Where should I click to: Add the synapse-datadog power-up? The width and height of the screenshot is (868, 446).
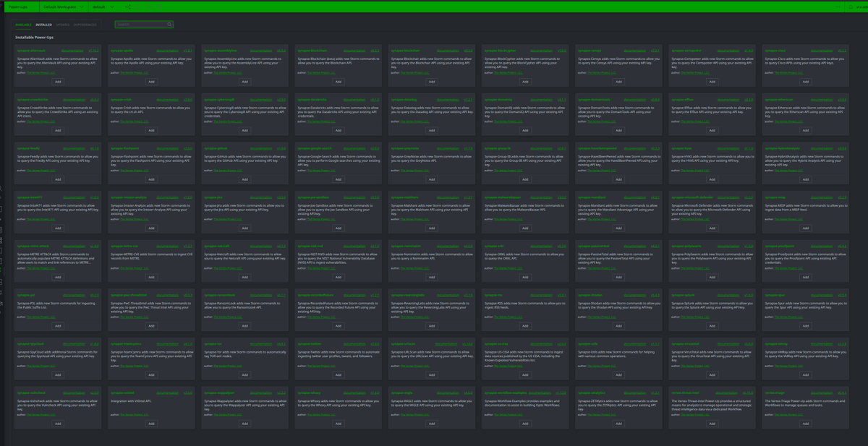pos(432,131)
